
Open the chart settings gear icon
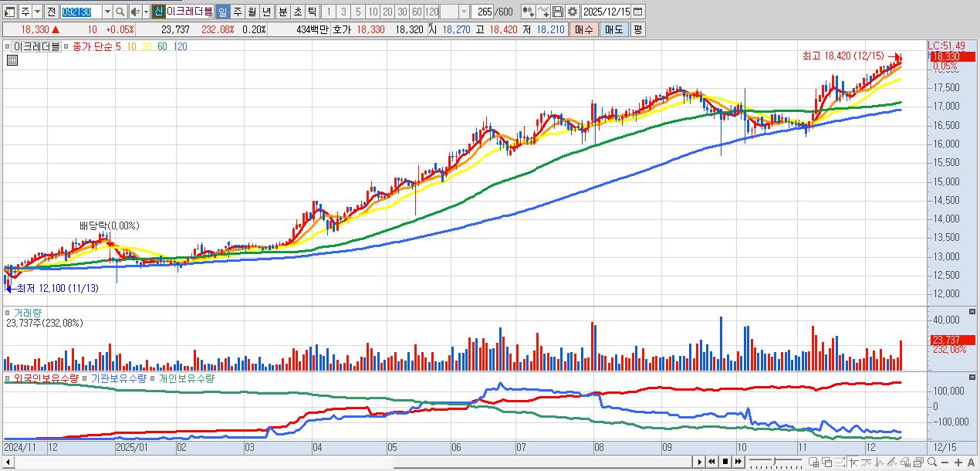click(x=572, y=12)
